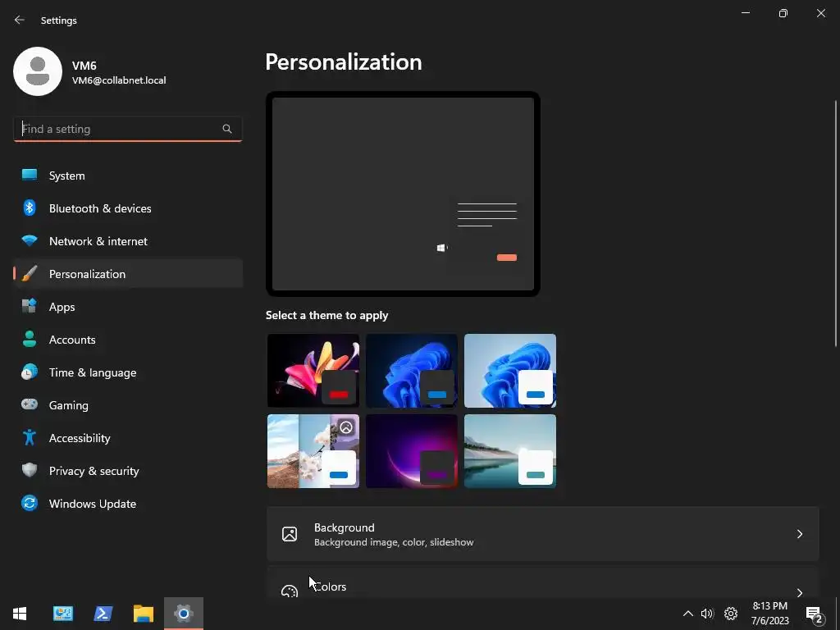Show hidden tray icons chevron
This screenshot has width=840, height=630.
pos(688,614)
